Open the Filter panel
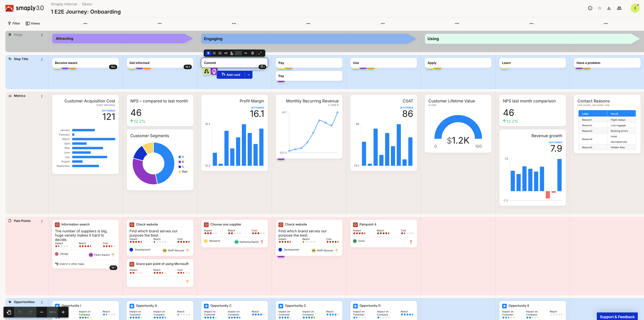644x320 pixels. tap(14, 23)
